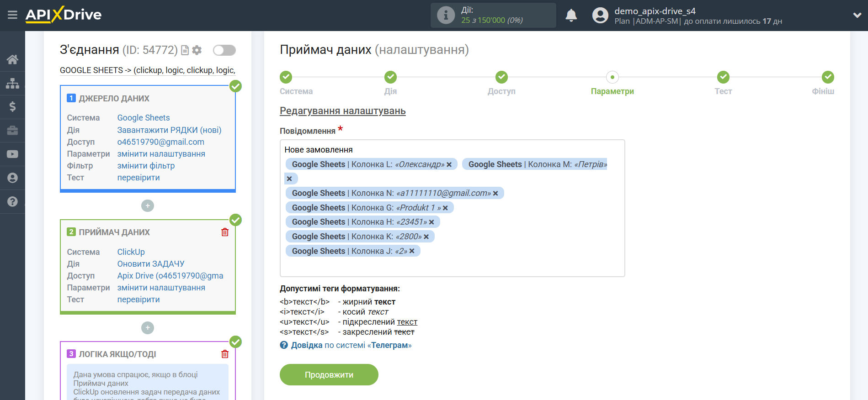Remove the Колонка L Олександр tag

tap(449, 164)
